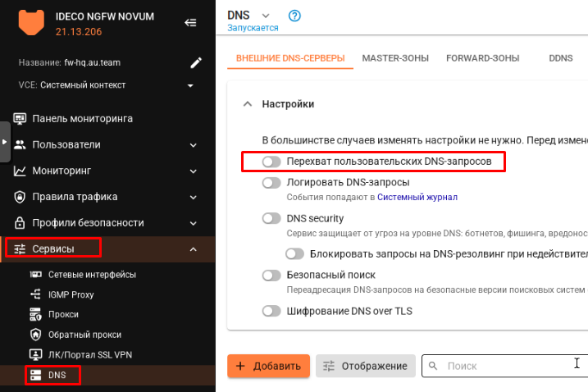
Task: Enable Перехват пользовательских DNS-запросов toggle
Action: pos(271,162)
